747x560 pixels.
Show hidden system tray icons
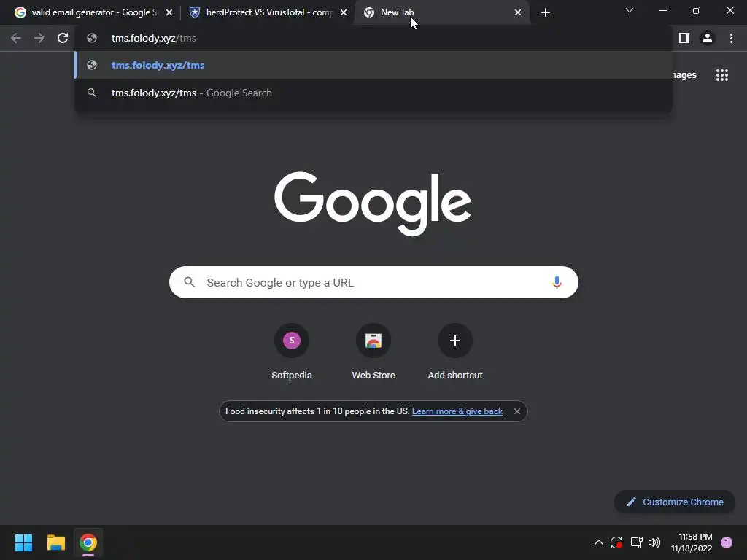599,542
